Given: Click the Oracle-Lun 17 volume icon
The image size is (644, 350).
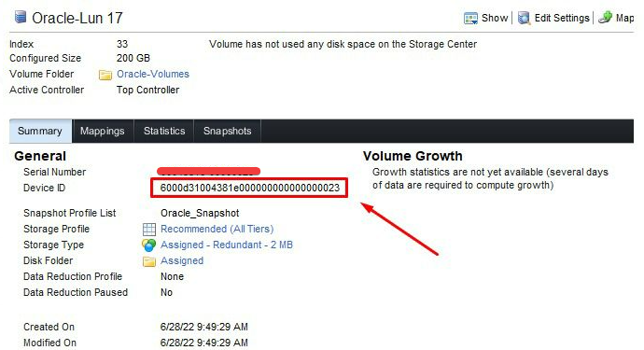Looking at the screenshot, I should (21, 17).
